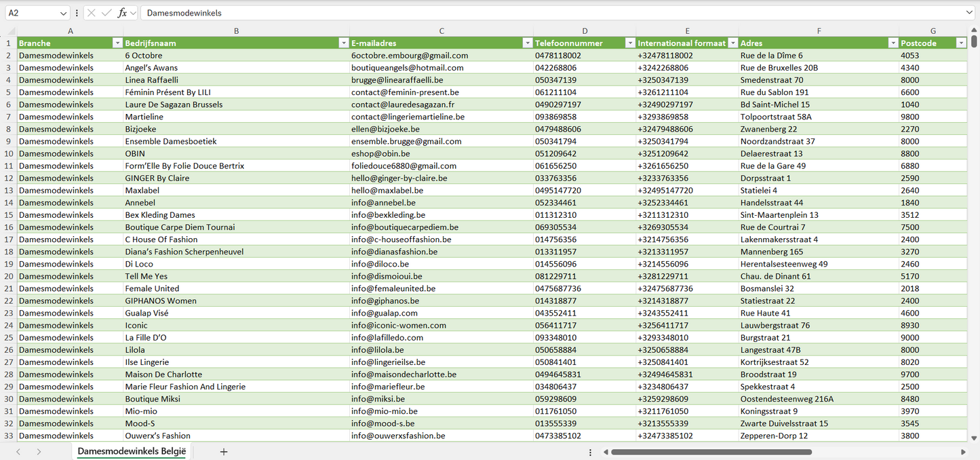
Task: Open the Postcode filter dropdown
Action: (960, 43)
